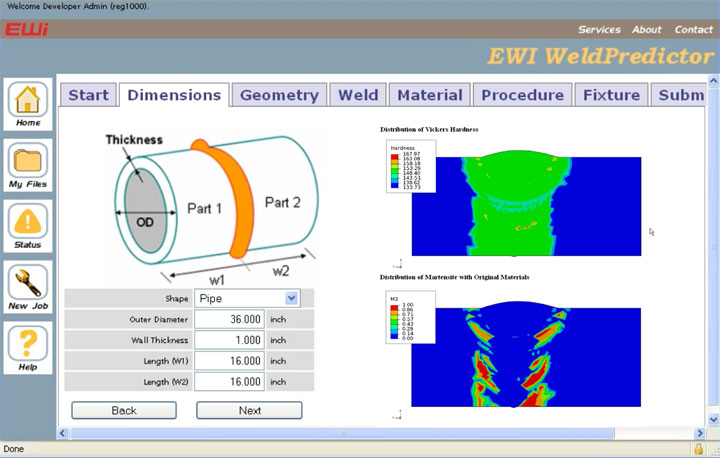Click 'Distribution of Vickers Hardness' title
Image resolution: width=720 pixels, height=458 pixels.
(x=429, y=130)
